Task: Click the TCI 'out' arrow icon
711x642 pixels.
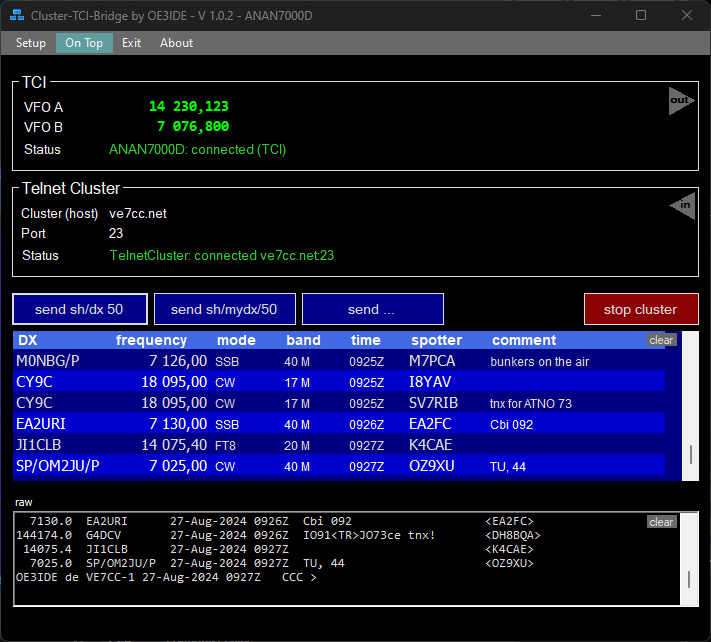Action: pyautogui.click(x=681, y=101)
